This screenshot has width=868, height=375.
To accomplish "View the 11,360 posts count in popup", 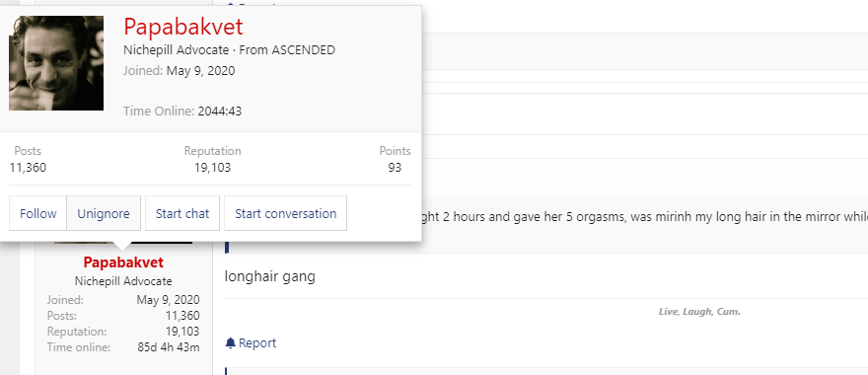I will [x=28, y=168].
